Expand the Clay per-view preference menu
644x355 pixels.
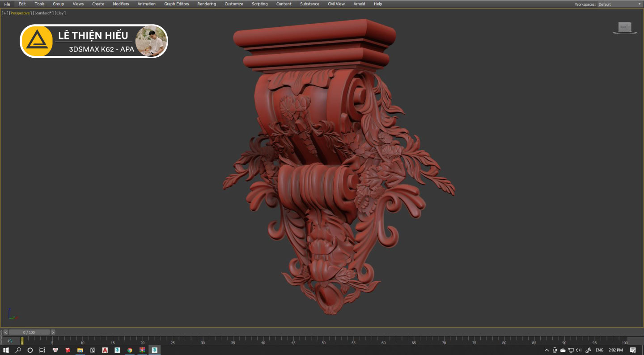60,13
